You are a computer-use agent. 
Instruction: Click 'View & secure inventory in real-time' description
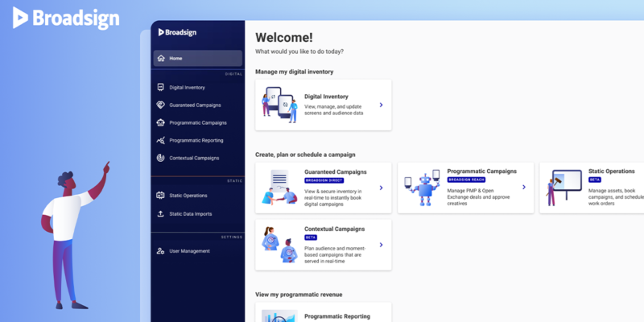333,197
